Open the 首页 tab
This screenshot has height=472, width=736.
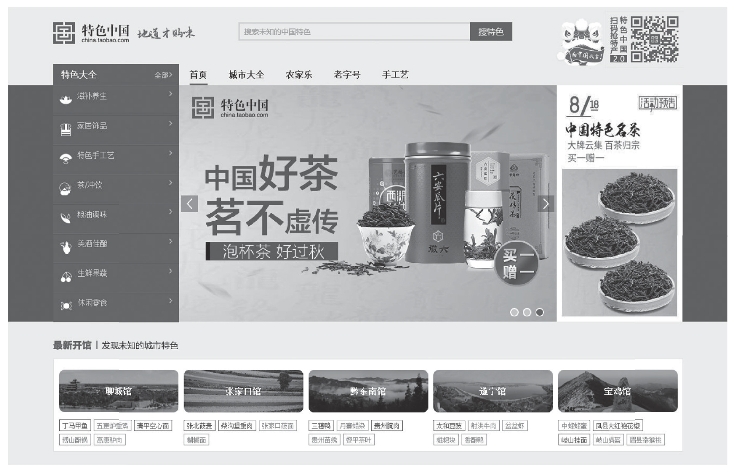[x=198, y=75]
